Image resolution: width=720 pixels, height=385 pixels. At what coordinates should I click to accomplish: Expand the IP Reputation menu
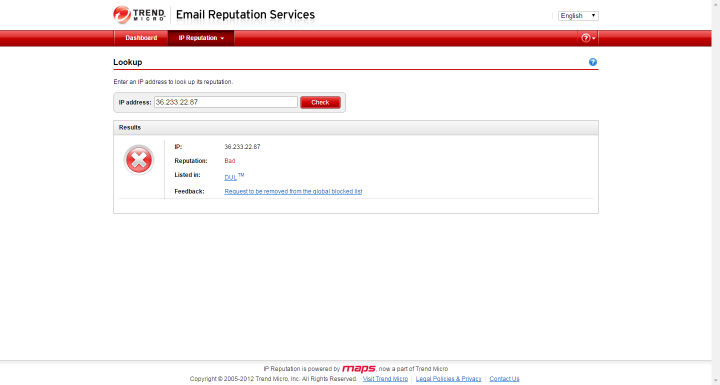(x=201, y=38)
